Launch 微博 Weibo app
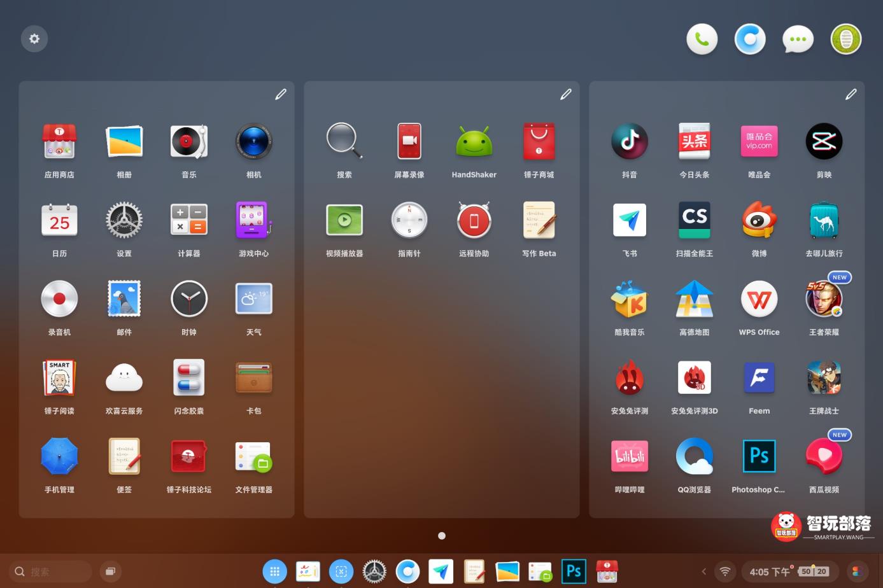Screen dimensions: 883x588 (759, 220)
